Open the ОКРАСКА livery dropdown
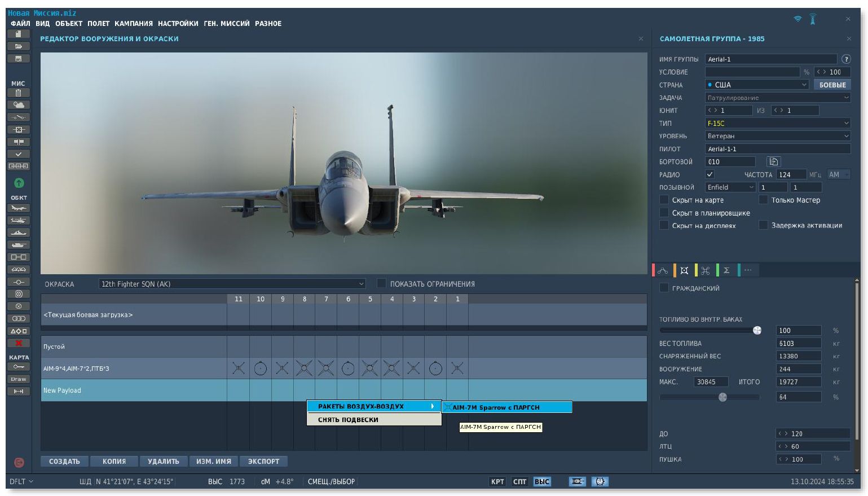Screen dimensions: 868x496 pos(232,284)
